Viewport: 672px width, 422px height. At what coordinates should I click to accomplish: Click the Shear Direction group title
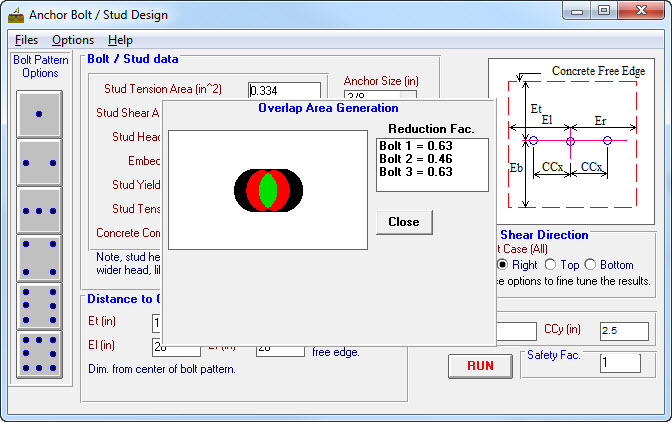[x=544, y=235]
